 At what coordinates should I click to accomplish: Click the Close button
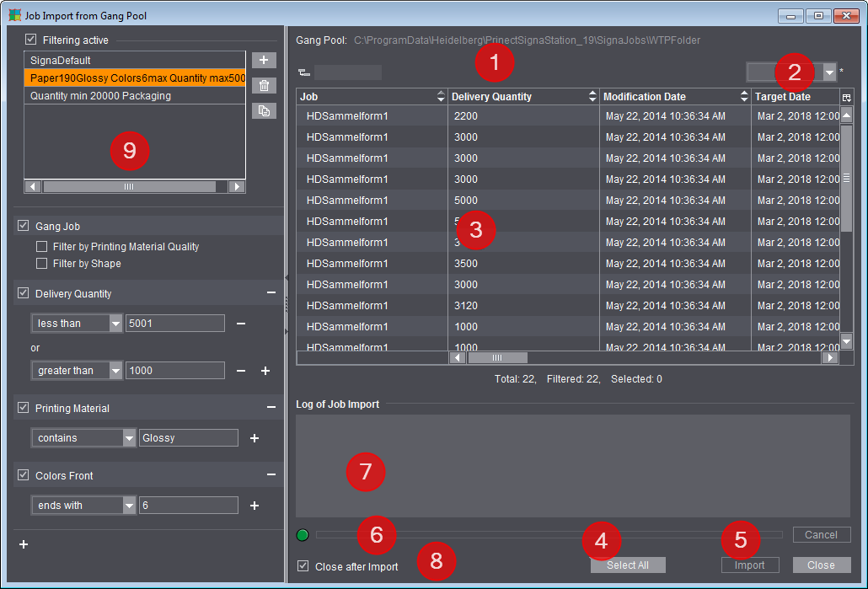tap(821, 565)
